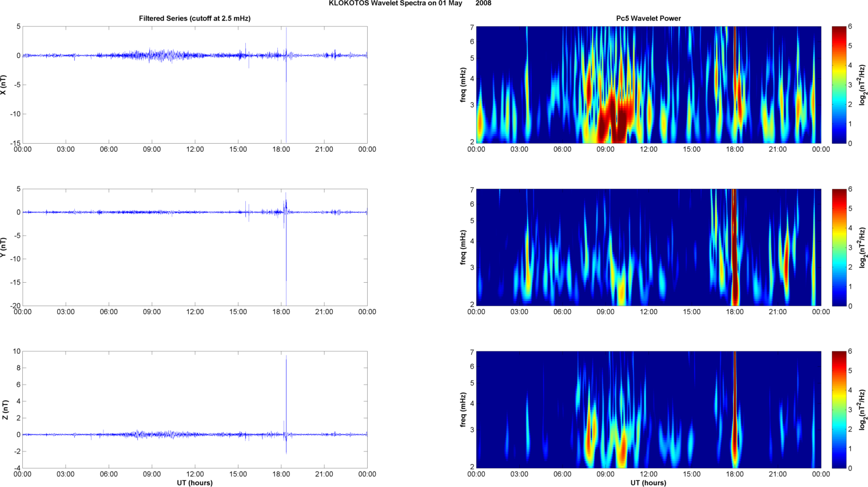Click "09:00" tick label under the X time series
Viewport: 868px width, 487px height.
click(152, 149)
